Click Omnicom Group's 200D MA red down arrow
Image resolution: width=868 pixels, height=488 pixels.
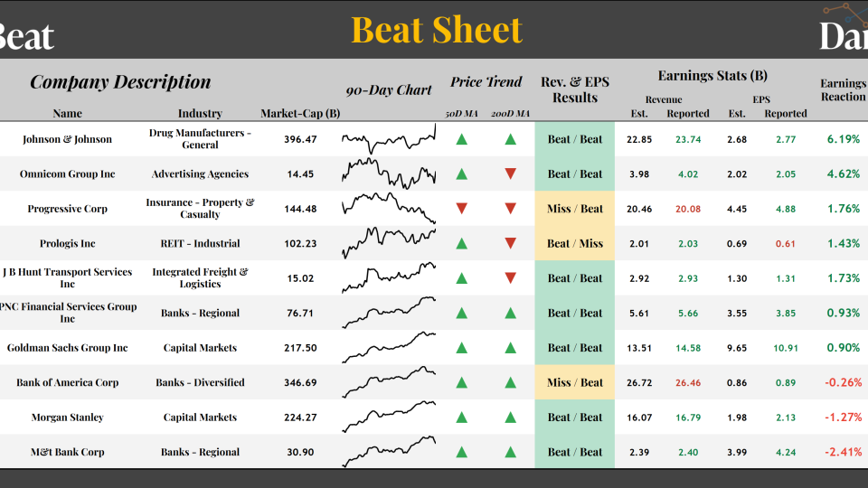[510, 174]
